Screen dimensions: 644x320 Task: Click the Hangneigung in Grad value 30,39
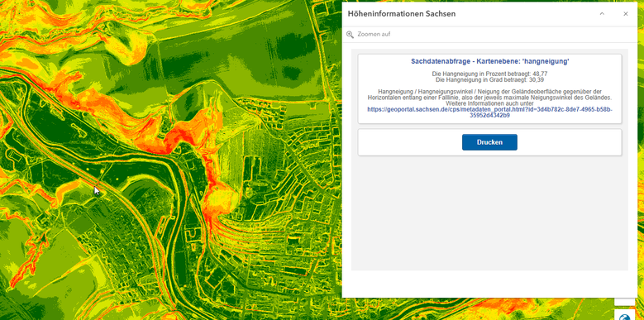[537, 79]
